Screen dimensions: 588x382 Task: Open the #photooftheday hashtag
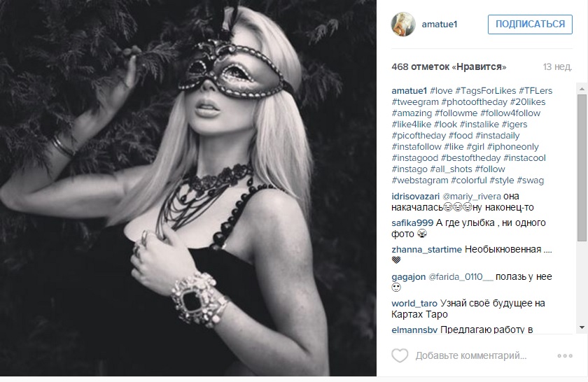(475, 102)
